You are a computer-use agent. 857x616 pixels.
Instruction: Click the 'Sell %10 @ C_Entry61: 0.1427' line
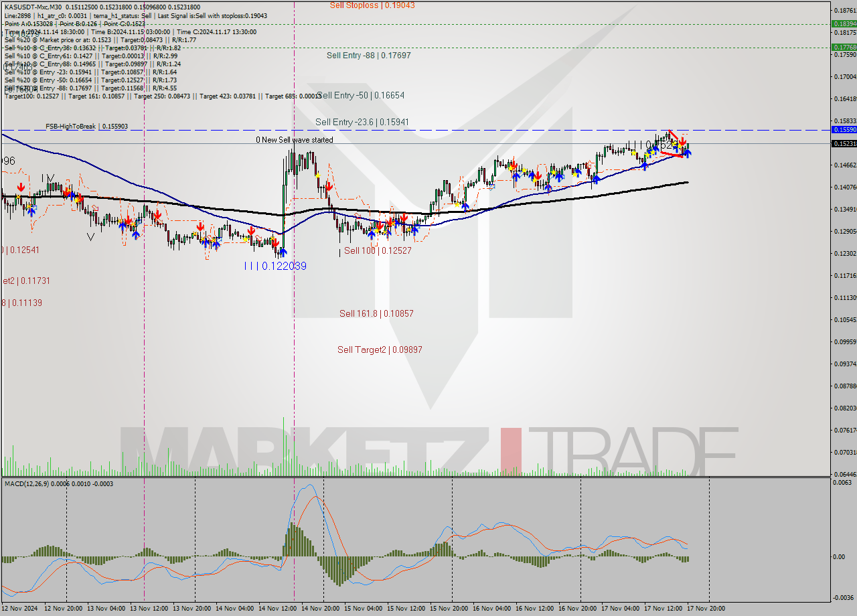[90, 56]
